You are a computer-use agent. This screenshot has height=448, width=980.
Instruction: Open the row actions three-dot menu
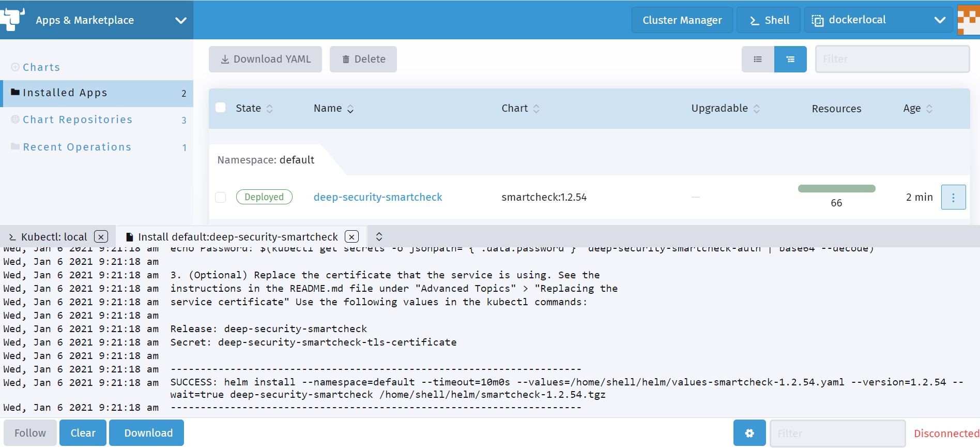(953, 197)
